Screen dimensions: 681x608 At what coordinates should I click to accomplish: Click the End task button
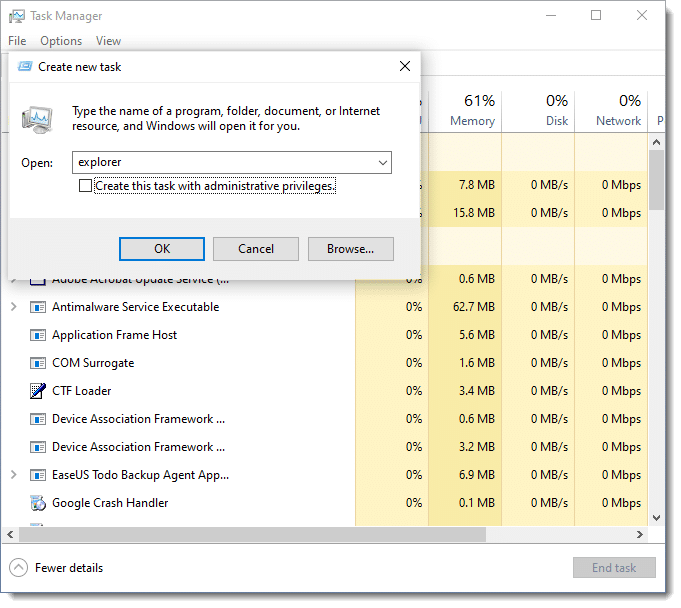[x=615, y=568]
